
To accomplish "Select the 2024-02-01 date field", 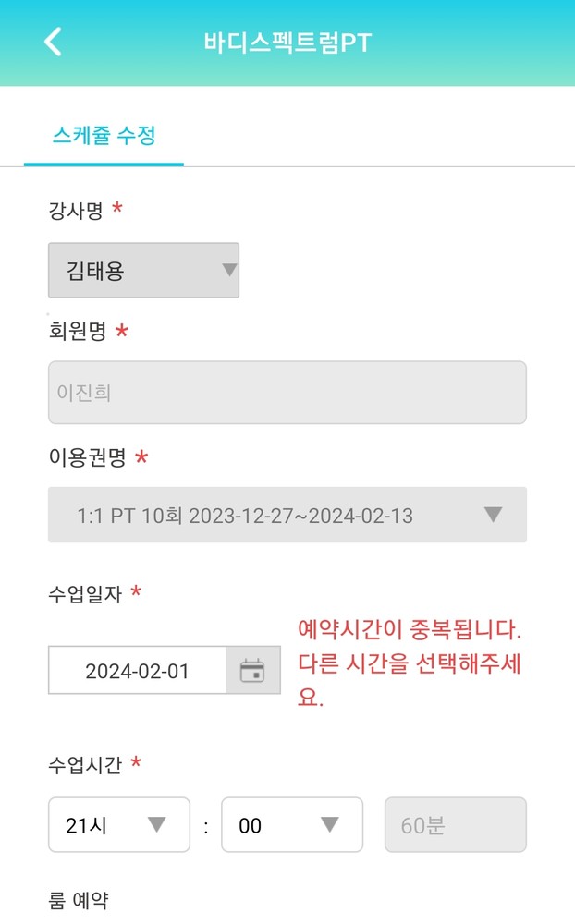I will coord(138,671).
